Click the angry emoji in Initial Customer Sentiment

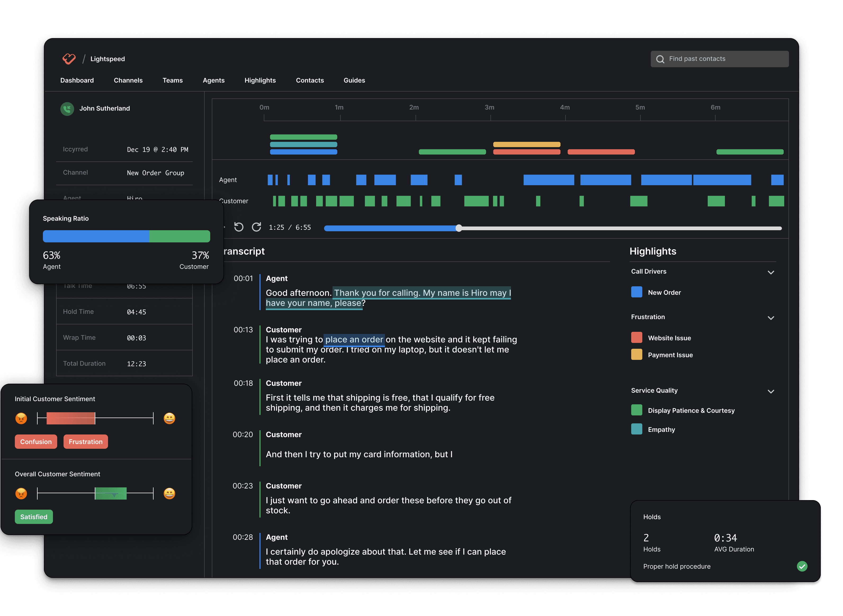tap(21, 418)
